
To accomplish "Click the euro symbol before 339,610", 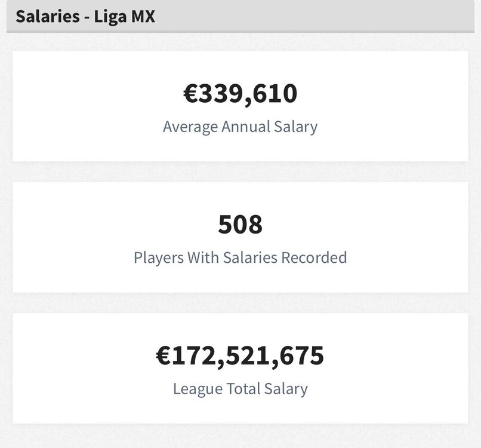I will coord(192,94).
